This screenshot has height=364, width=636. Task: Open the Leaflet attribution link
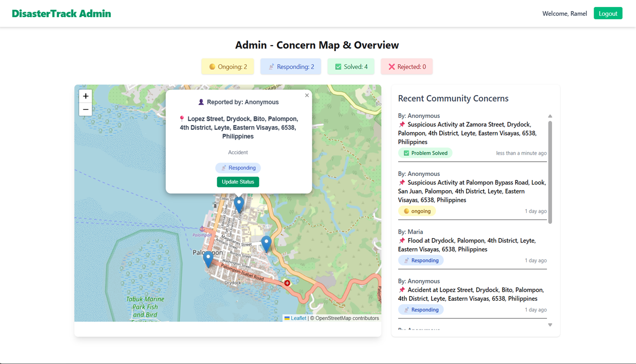pos(298,318)
